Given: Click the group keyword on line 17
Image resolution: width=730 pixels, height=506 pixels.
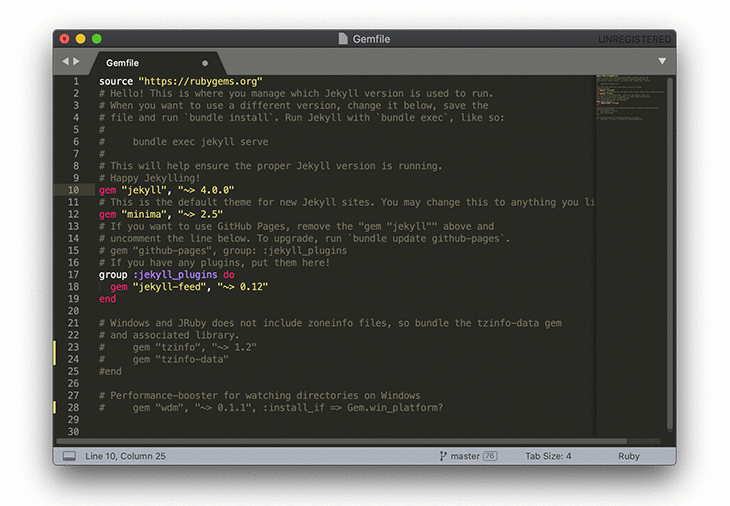Looking at the screenshot, I should coord(113,275).
